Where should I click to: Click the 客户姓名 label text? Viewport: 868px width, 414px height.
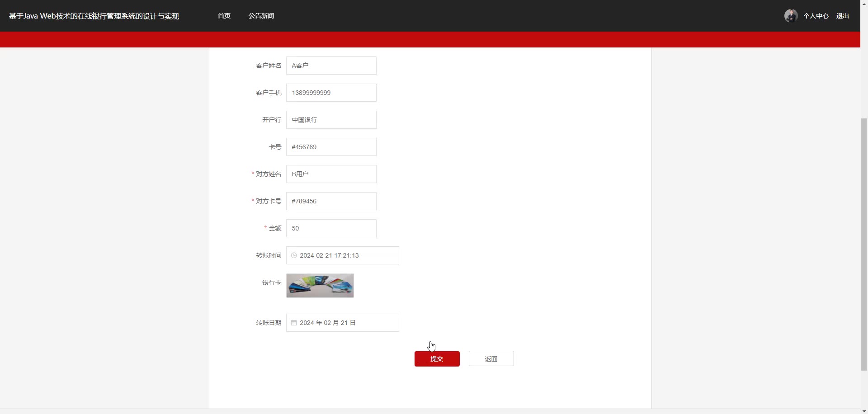click(x=269, y=66)
